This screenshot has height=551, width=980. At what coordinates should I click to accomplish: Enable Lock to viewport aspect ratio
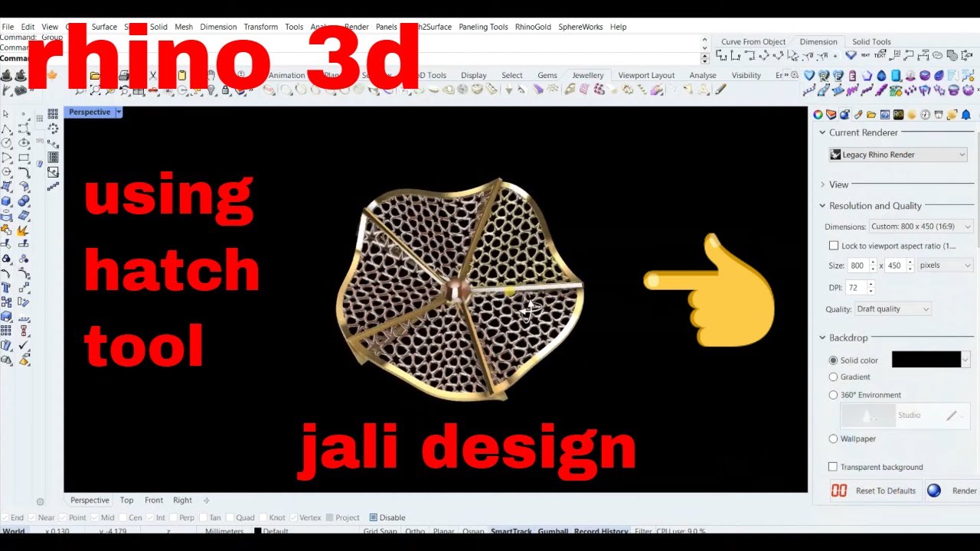[834, 246]
